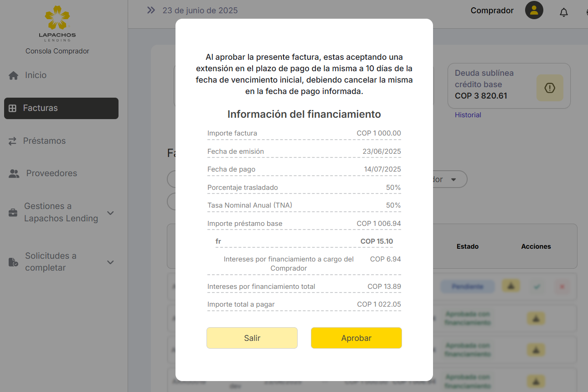Screen dimensions: 588x392
Task: Go to Préstamos in the sidebar
Action: (x=44, y=141)
